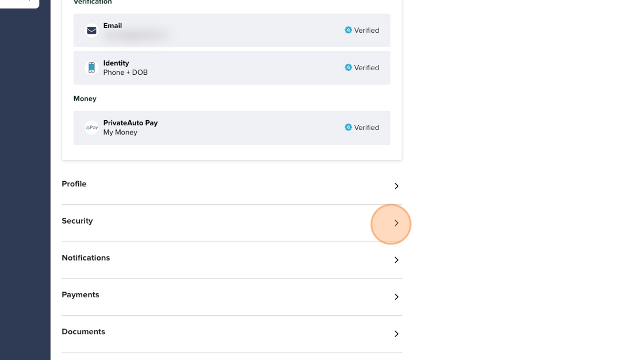Expand the Payments section chevron

click(396, 297)
